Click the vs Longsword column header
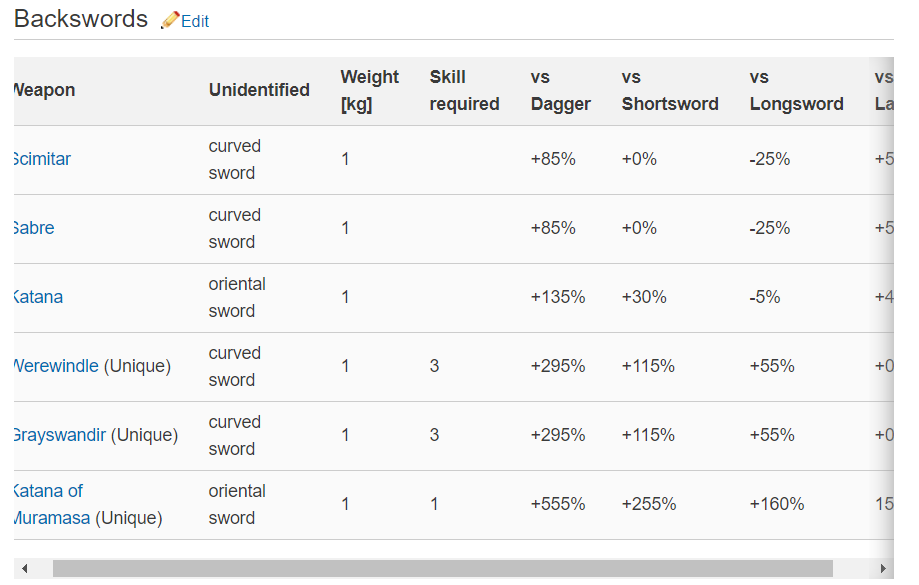This screenshot has width=919, height=585. tap(796, 90)
